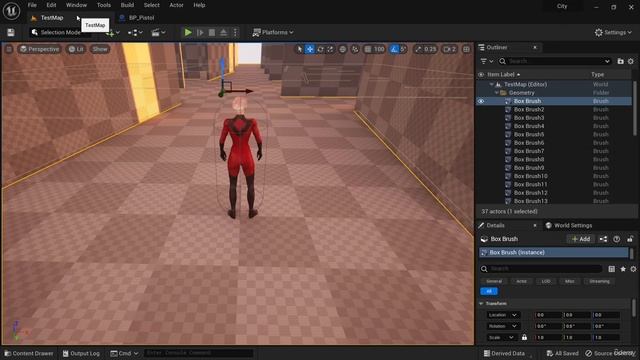Open scale snap 0.25 setting
This screenshot has height=360, width=640.
pyautogui.click(x=426, y=49)
